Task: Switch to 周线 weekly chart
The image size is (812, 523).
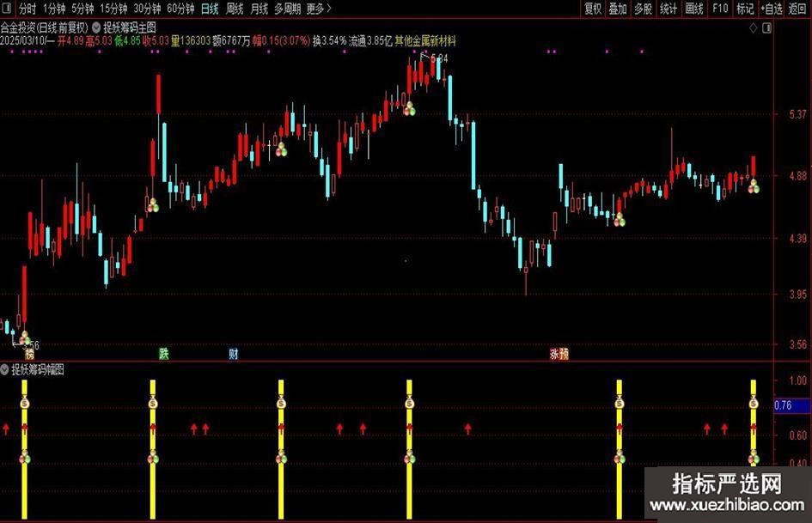Action: [x=235, y=9]
